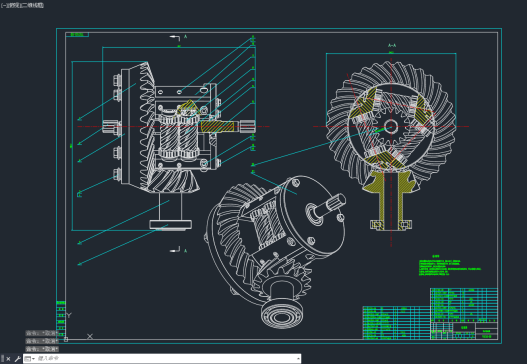The image size is (527, 364).
Task: Open the viewport [-] controls menu
Action: click(x=3, y=5)
